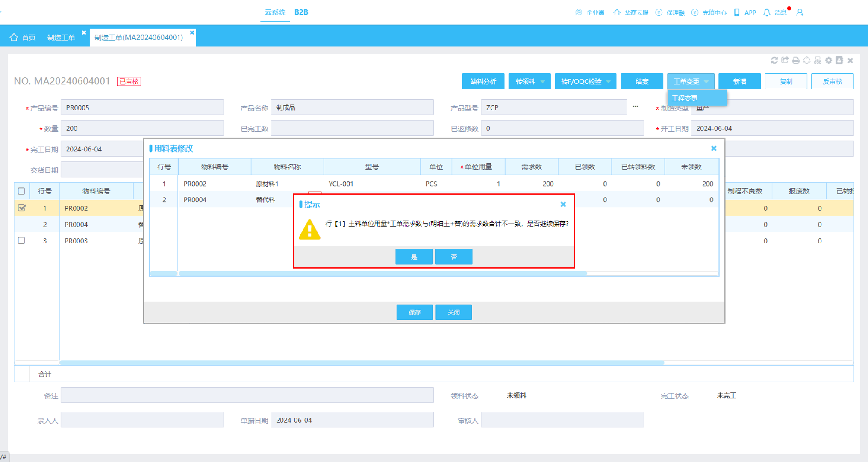Expand the 工单变更 dropdown arrow
The height and width of the screenshot is (462, 868).
click(706, 81)
